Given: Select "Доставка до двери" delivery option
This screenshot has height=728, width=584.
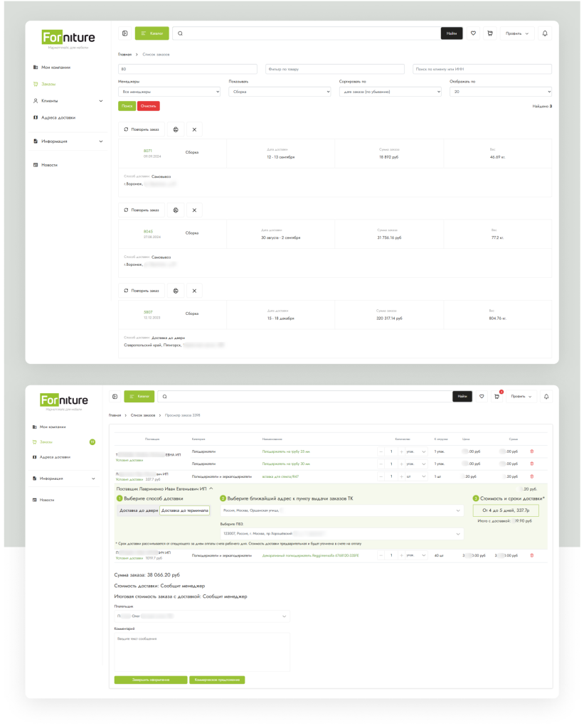Looking at the screenshot, I should tap(138, 510).
